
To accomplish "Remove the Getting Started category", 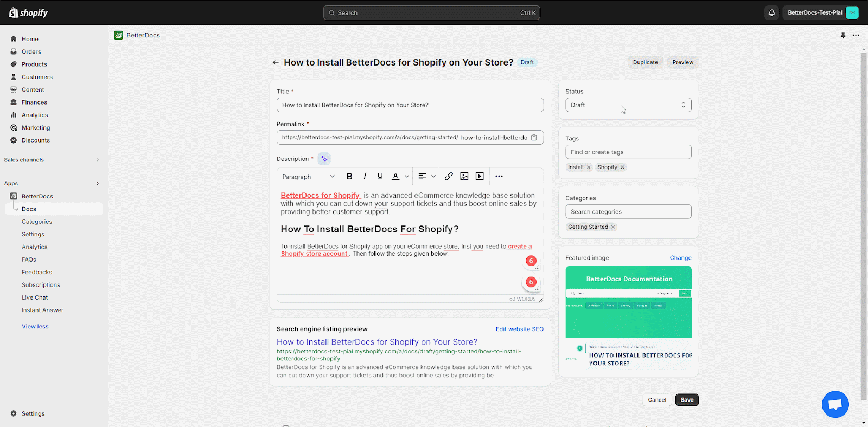I will (x=613, y=227).
